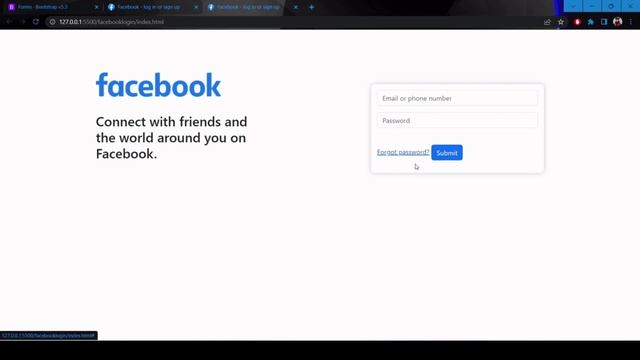Open the extensions puzzle icon
Screen dimensions: 640x360
click(591, 22)
